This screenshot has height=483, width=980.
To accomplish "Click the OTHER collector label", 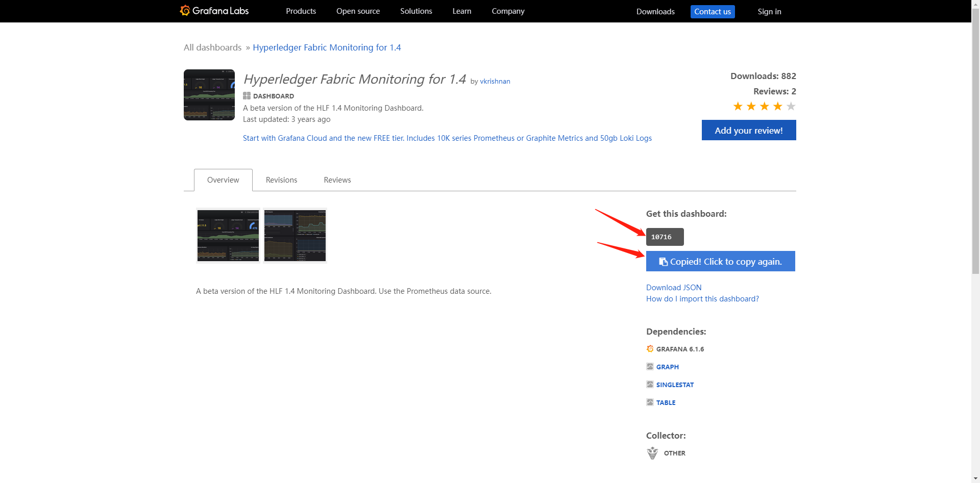I will (x=674, y=453).
